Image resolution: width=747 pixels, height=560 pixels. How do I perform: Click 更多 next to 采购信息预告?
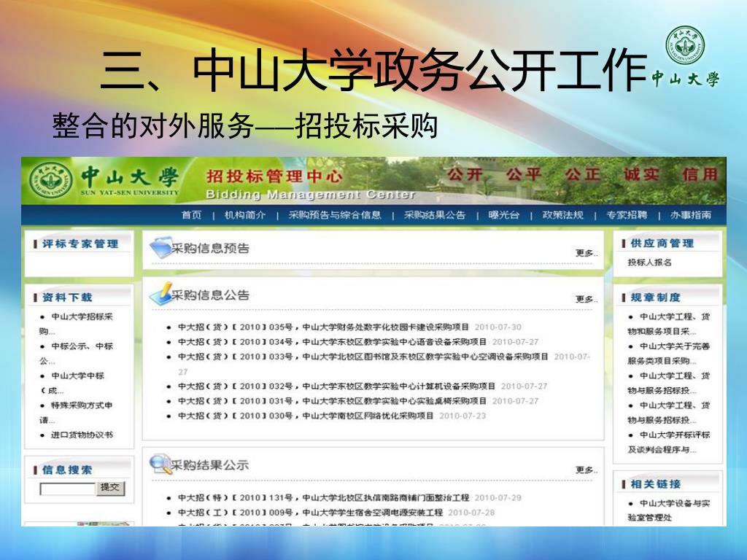coord(586,253)
